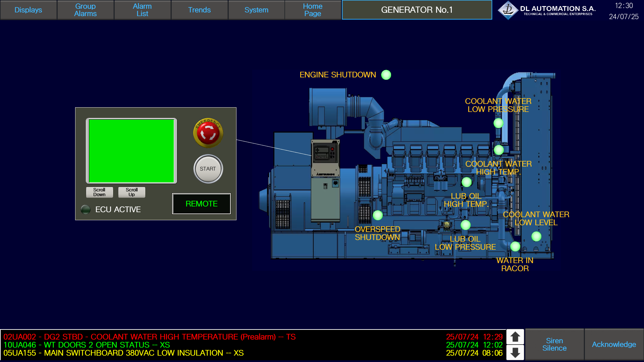
Task: Toggle the REMOTE mode selector
Action: 201,204
